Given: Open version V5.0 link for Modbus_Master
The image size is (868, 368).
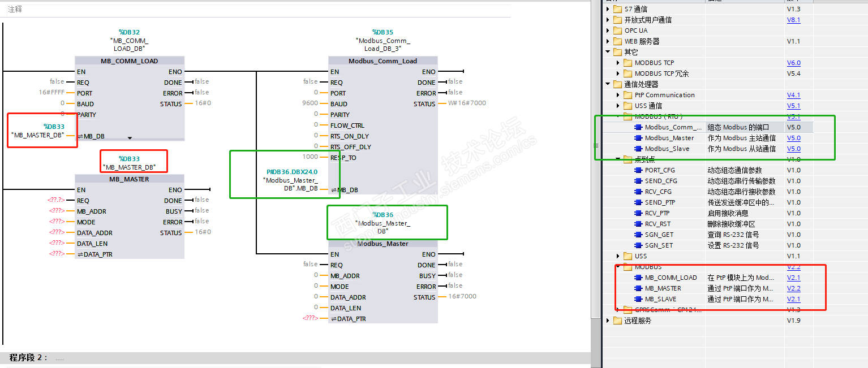Looking at the screenshot, I should (793, 138).
